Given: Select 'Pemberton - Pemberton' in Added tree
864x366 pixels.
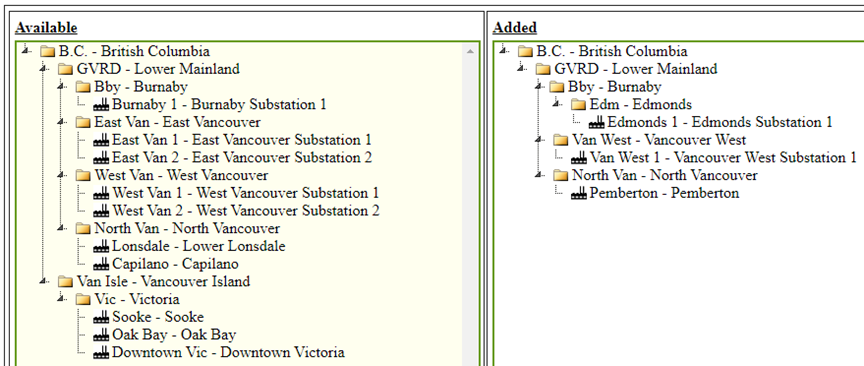Looking at the screenshot, I should click(664, 193).
